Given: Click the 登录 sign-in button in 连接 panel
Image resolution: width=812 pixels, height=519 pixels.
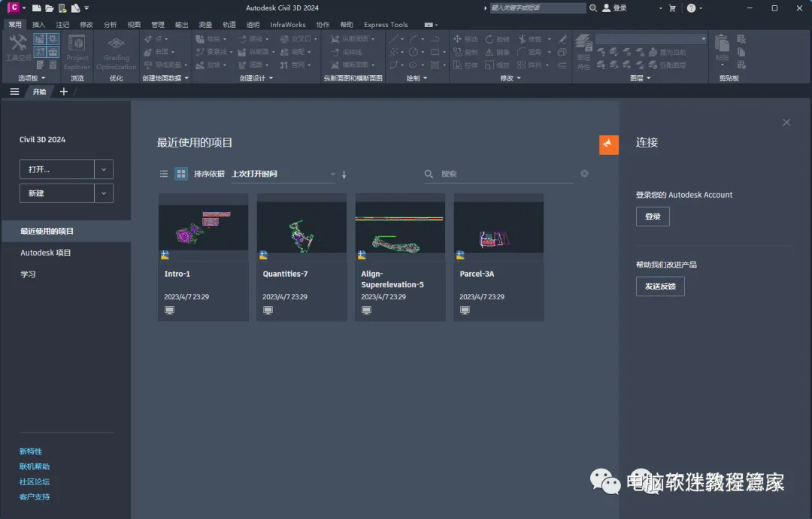Looking at the screenshot, I should pyautogui.click(x=653, y=217).
